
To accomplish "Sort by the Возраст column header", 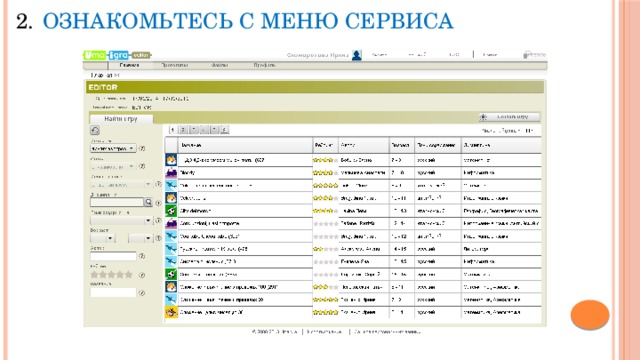I will [402, 145].
